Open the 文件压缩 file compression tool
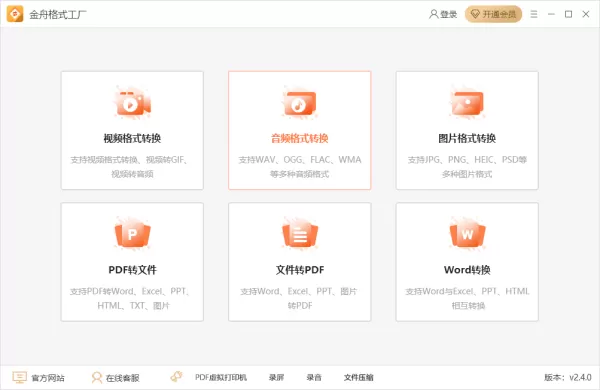The height and width of the screenshot is (390, 600). pyautogui.click(x=359, y=377)
